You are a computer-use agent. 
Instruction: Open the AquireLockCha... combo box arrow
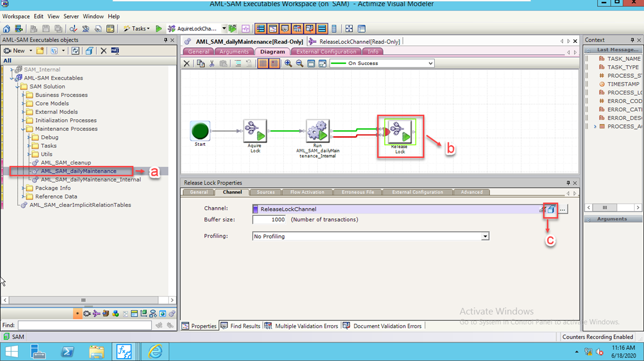tap(224, 29)
